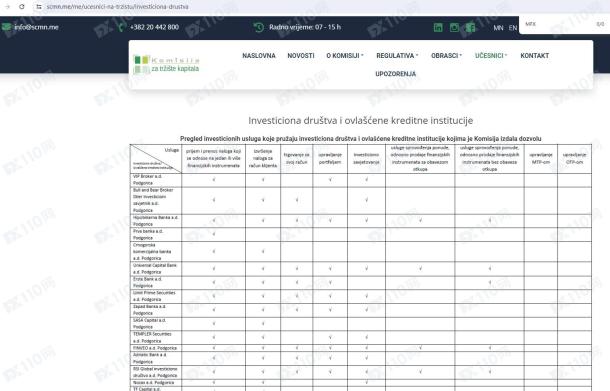
Task: Click the site info icon in address bar
Action: (x=39, y=7)
